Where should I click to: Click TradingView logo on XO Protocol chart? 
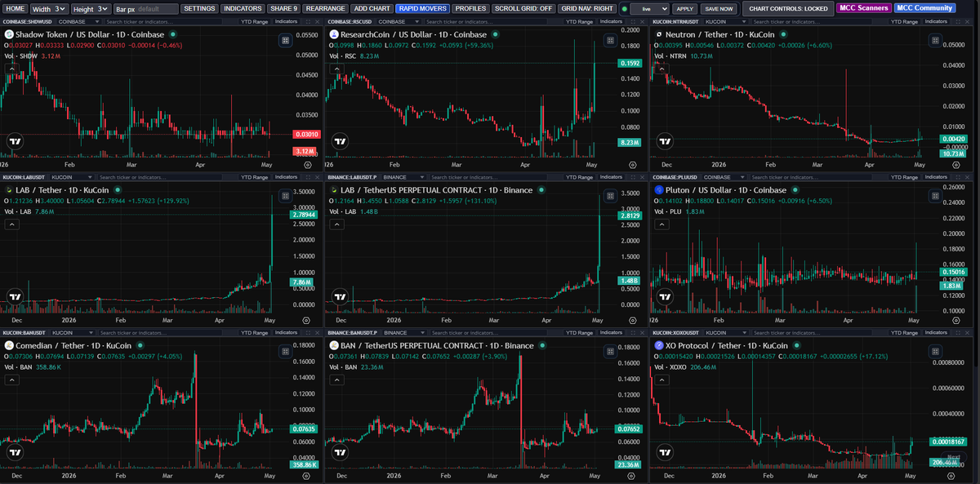point(663,452)
